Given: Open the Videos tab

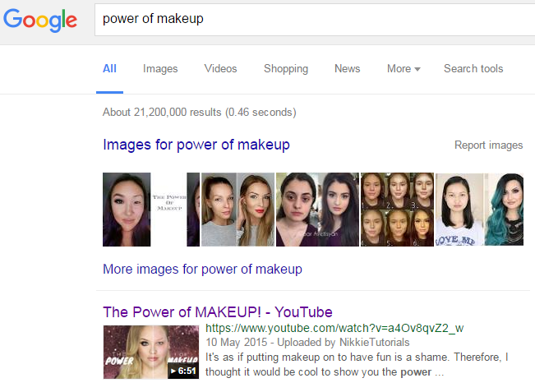Looking at the screenshot, I should (220, 68).
